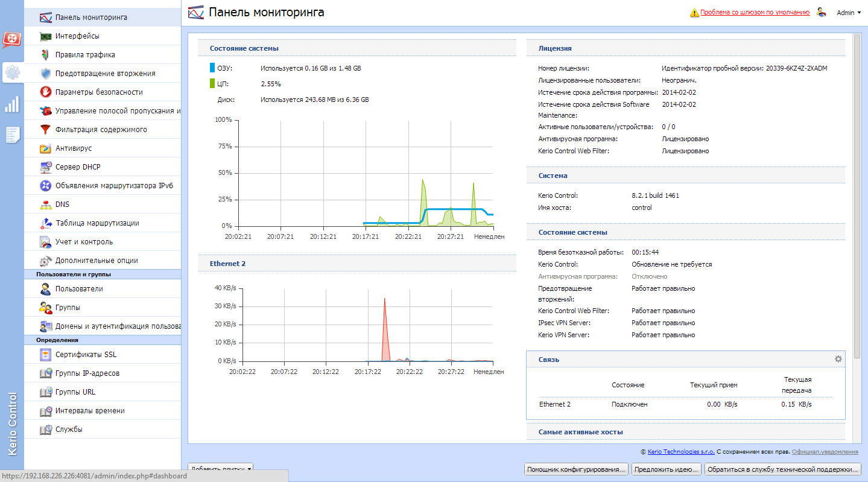Click the Определения section header
The image size is (868, 482).
[x=103, y=340]
